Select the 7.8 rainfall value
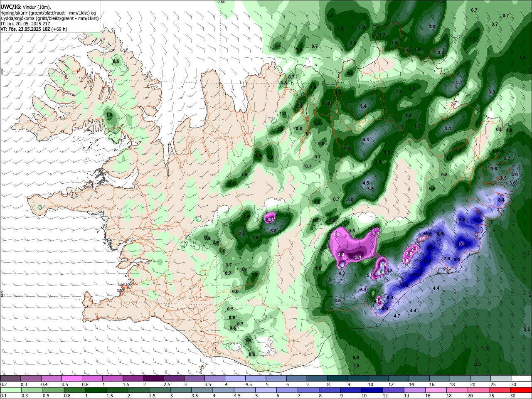 coord(447,259)
